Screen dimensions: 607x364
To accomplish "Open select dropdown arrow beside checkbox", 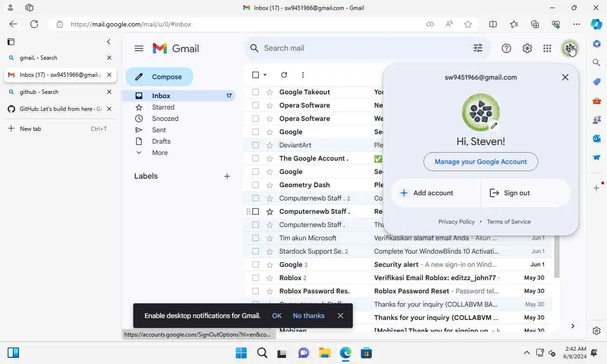I will click(x=265, y=75).
